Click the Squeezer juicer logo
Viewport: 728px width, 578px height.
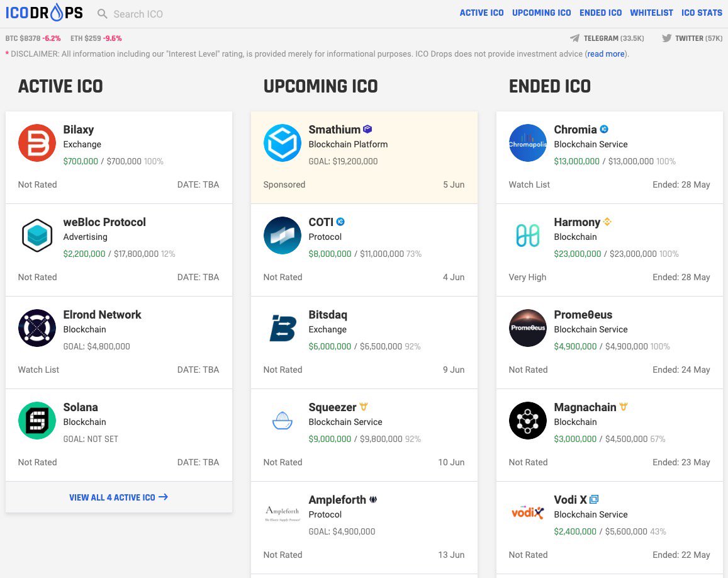283,421
